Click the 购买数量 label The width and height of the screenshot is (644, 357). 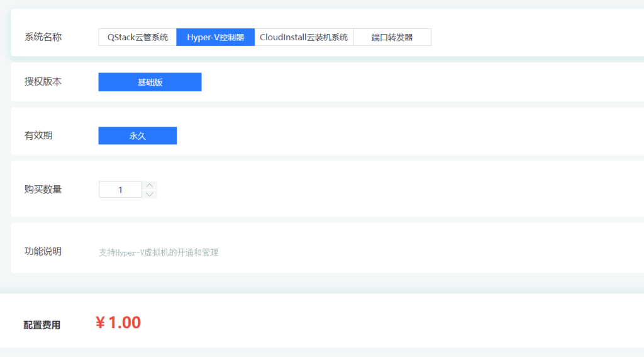click(43, 189)
